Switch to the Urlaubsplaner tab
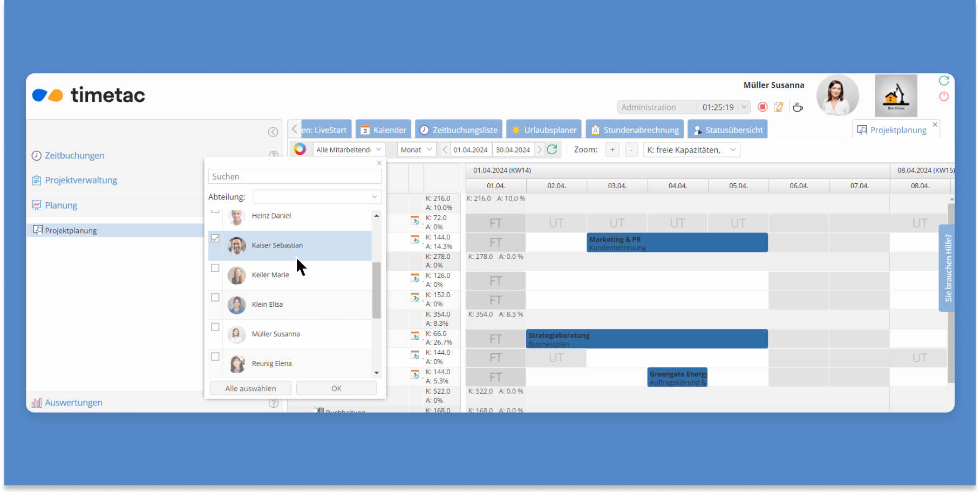980x494 pixels. [x=544, y=130]
